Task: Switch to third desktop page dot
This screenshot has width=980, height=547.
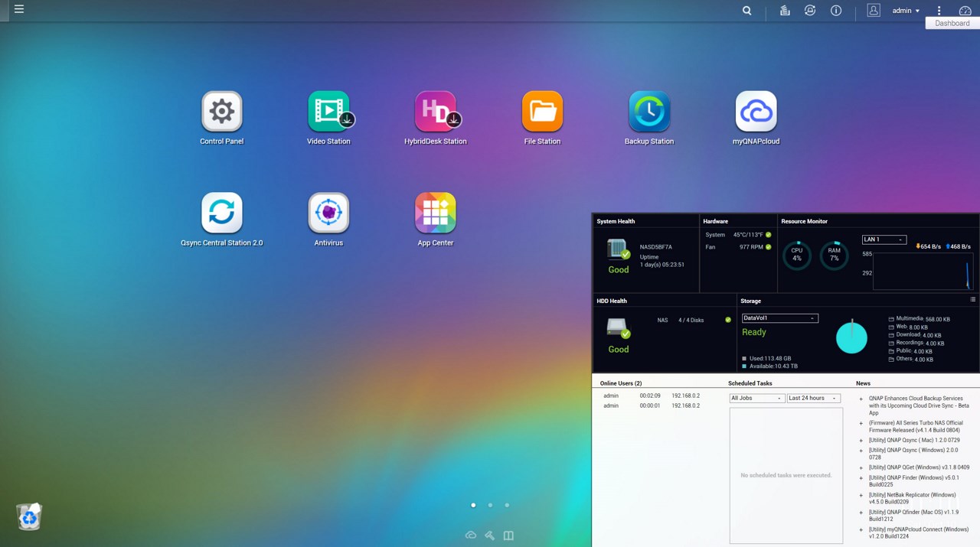Action: tap(507, 505)
